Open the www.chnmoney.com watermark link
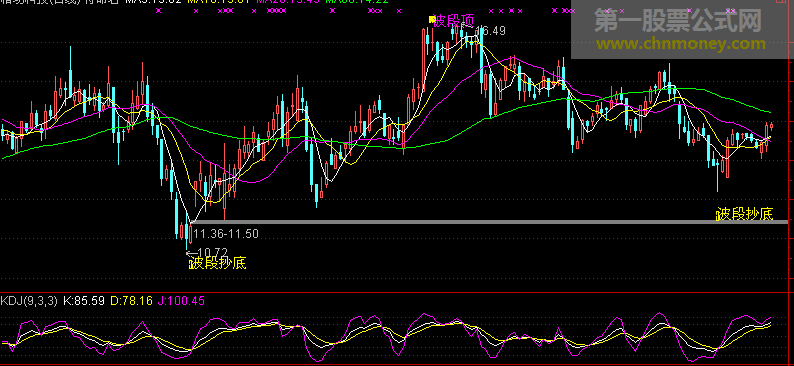Image resolution: width=794 pixels, height=366 pixels. [x=681, y=45]
